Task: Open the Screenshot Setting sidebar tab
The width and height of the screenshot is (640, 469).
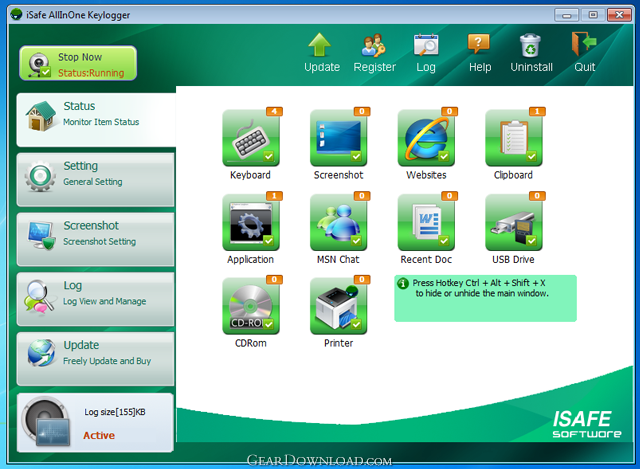Action: (x=96, y=239)
